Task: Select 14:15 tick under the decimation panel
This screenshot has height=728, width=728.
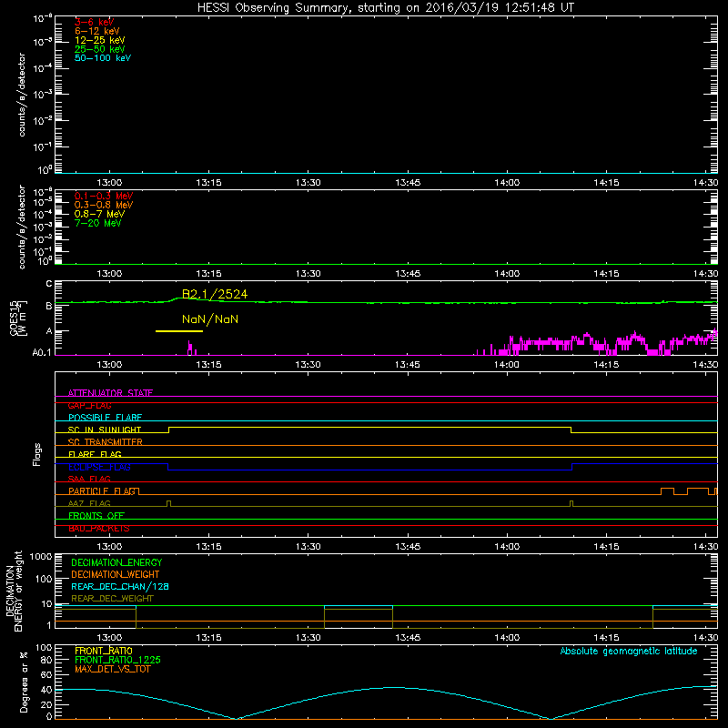Action: (606, 638)
